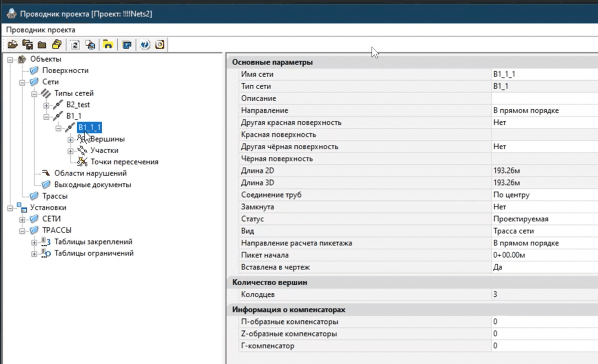Image resolution: width=598 pixels, height=364 pixels.
Task: Expand the B2_test network type node
Action: point(46,105)
